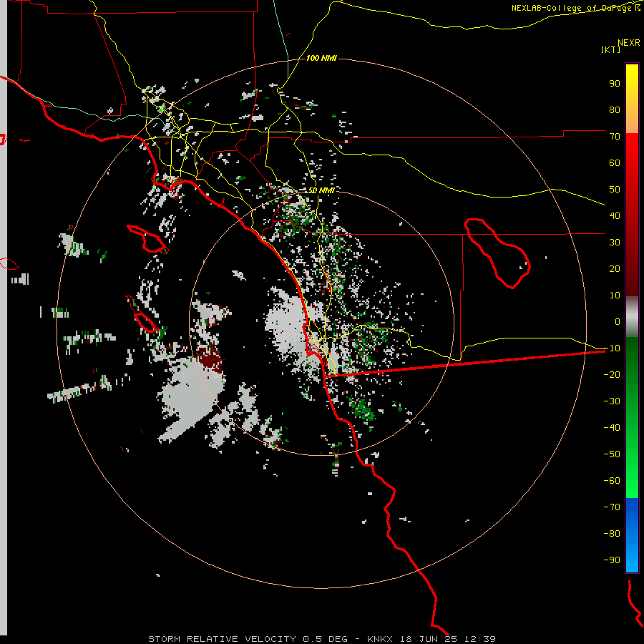The height and width of the screenshot is (644, 644).
Task: Select the -80 scale value
Action: coord(612,534)
